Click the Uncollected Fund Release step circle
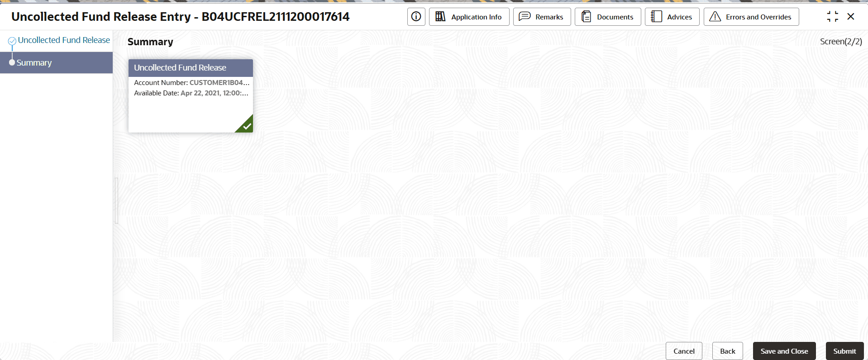 [x=12, y=41]
